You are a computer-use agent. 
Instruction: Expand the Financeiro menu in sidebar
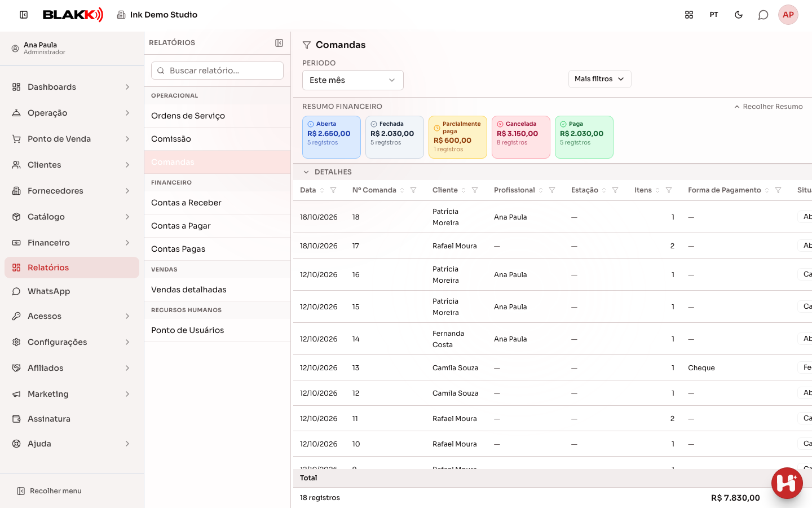72,243
